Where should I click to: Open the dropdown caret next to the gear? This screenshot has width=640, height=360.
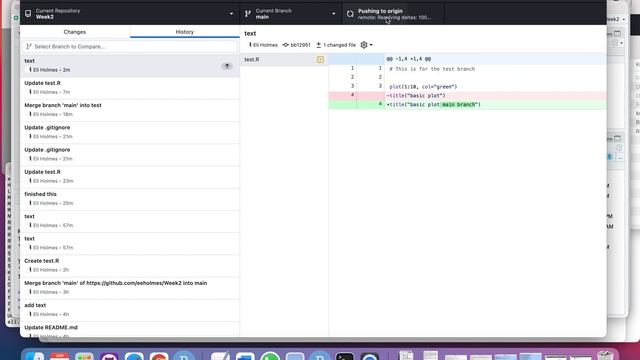pyautogui.click(x=371, y=45)
